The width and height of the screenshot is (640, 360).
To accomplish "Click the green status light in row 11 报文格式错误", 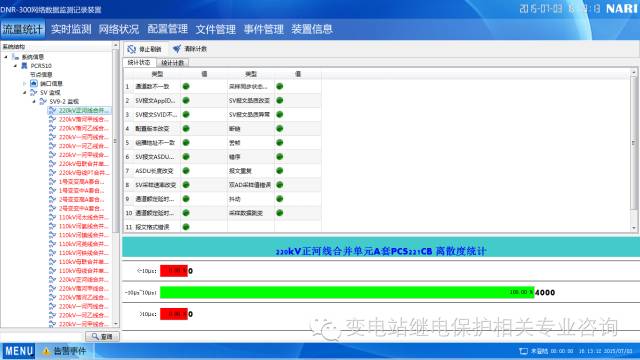I will click(186, 227).
